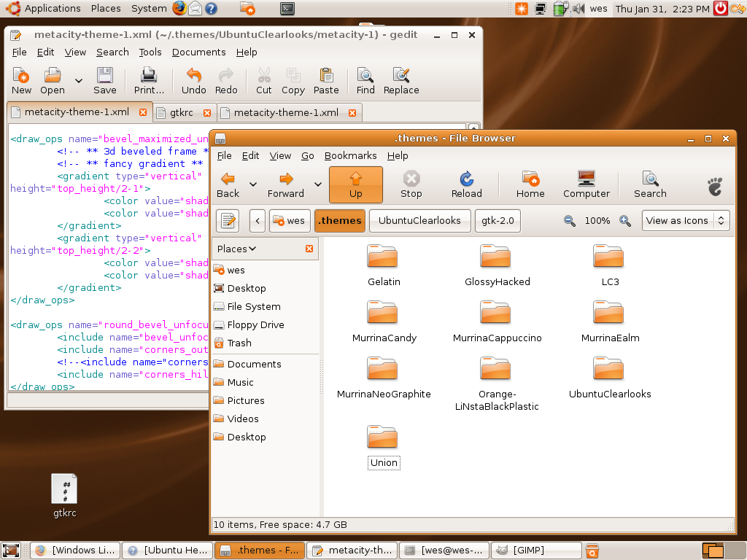Select the GlossyHacked folder

click(x=496, y=265)
